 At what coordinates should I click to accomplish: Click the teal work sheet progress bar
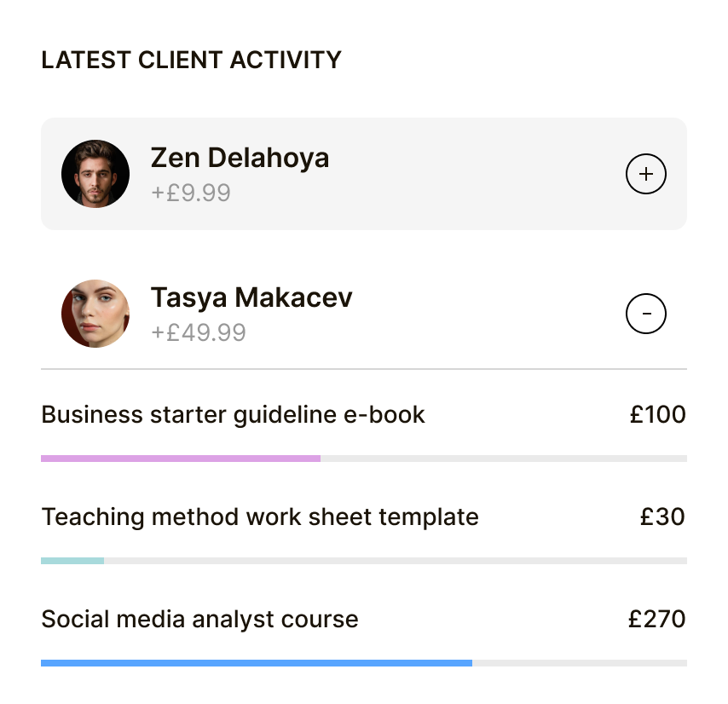[72, 561]
